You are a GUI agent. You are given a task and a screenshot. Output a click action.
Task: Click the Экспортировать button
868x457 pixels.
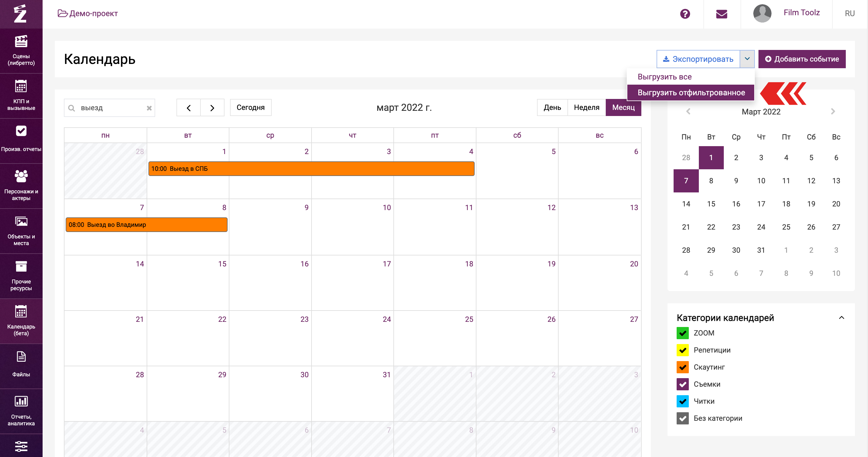click(698, 59)
